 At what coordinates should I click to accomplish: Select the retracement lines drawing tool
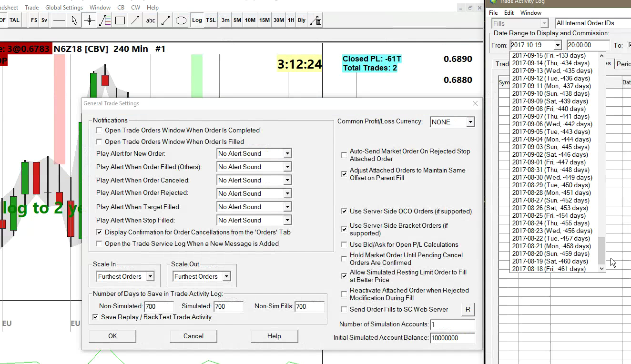click(x=105, y=20)
